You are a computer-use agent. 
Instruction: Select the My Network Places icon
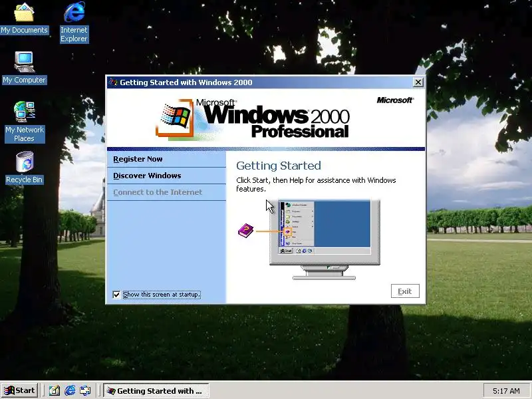tap(25, 122)
